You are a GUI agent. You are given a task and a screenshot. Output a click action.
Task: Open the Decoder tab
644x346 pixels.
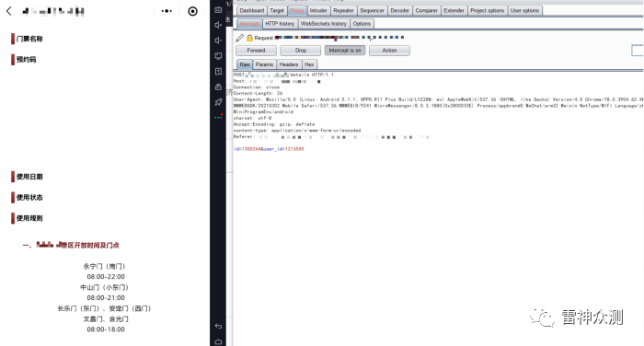[399, 11]
